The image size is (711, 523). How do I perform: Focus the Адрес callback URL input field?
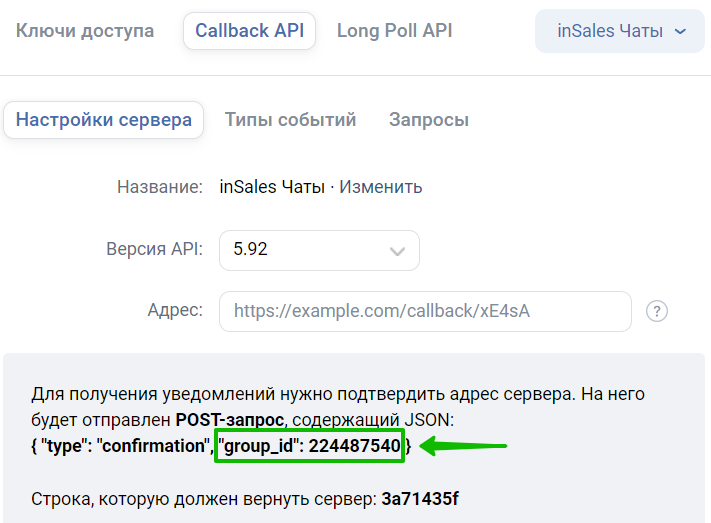[x=425, y=311]
